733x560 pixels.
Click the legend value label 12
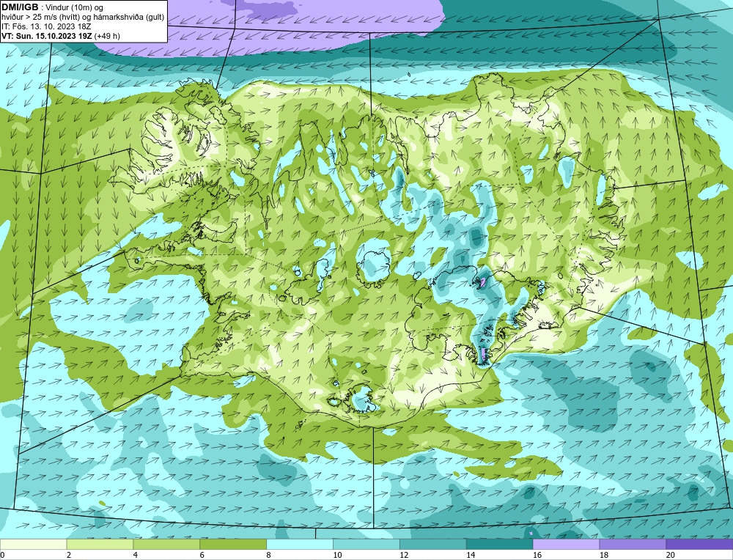point(404,555)
